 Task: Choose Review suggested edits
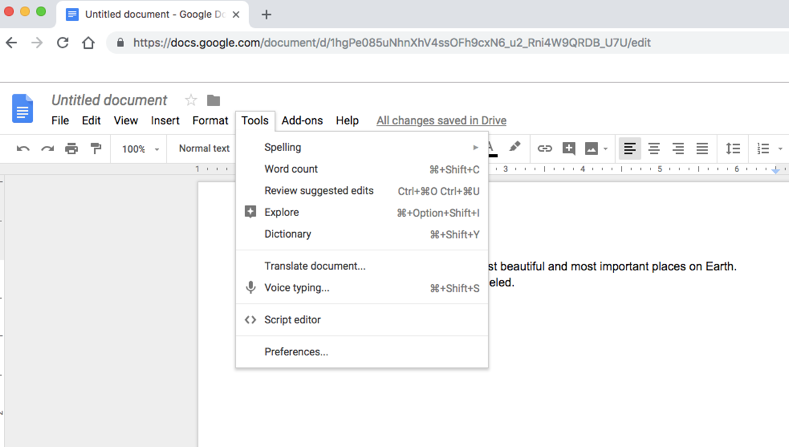[x=362, y=191]
